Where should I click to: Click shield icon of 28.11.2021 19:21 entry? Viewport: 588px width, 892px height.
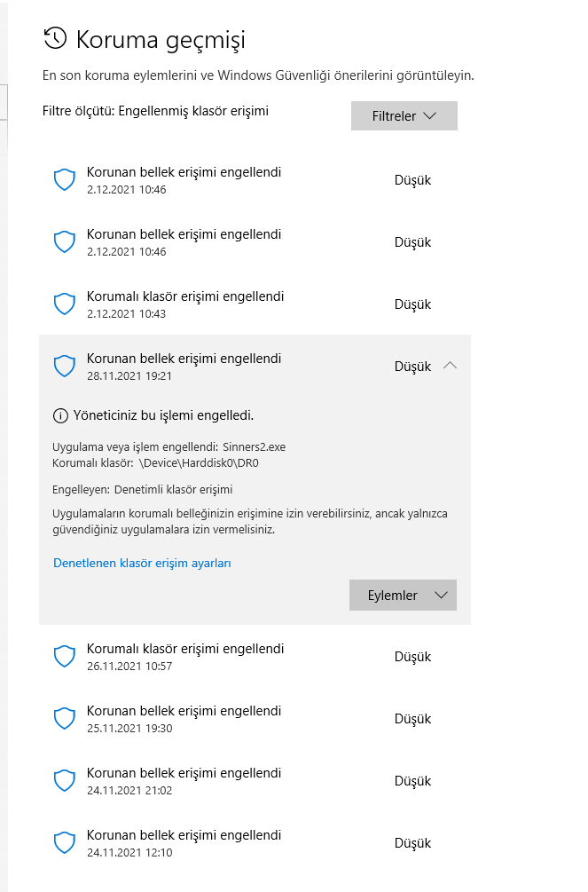(65, 366)
